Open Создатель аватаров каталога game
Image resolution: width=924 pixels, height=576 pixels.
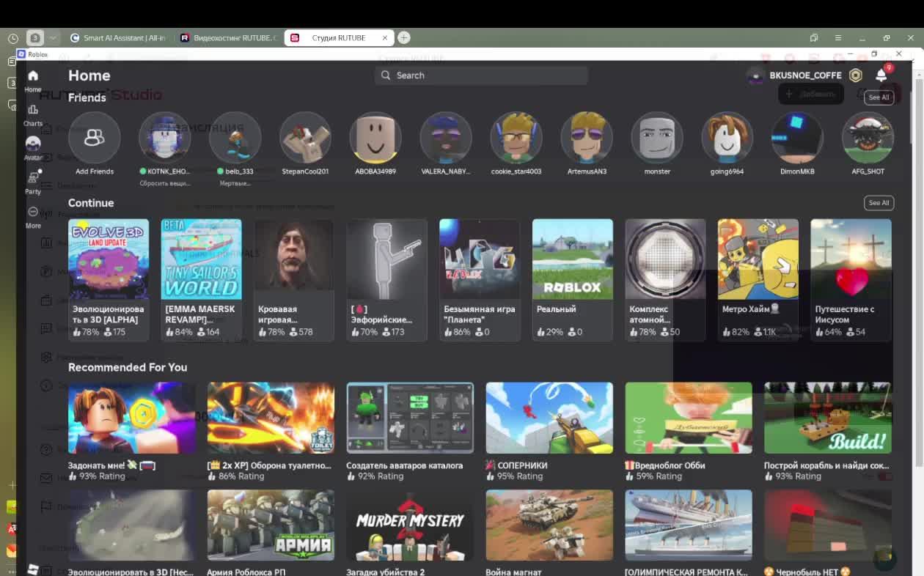[x=410, y=431]
